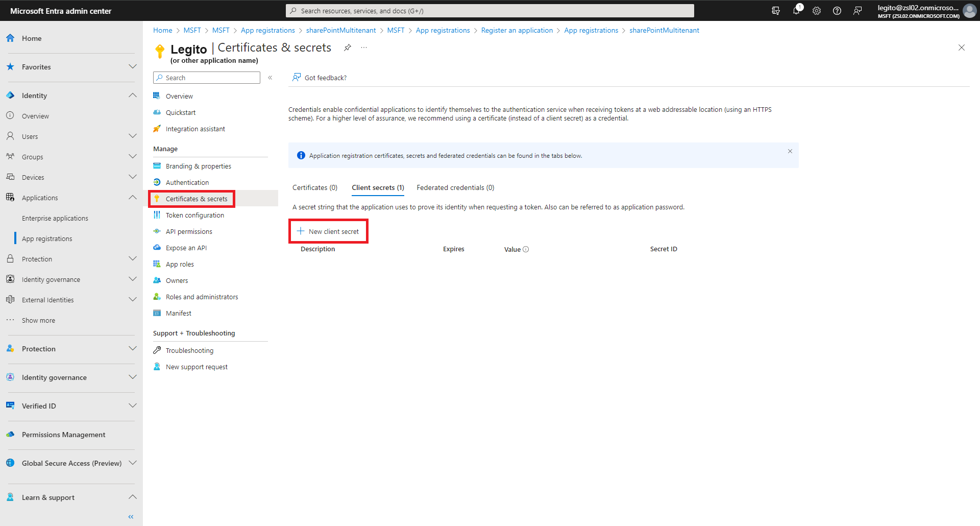Click the Got feedback? button
The image size is (980, 526).
[320, 78]
